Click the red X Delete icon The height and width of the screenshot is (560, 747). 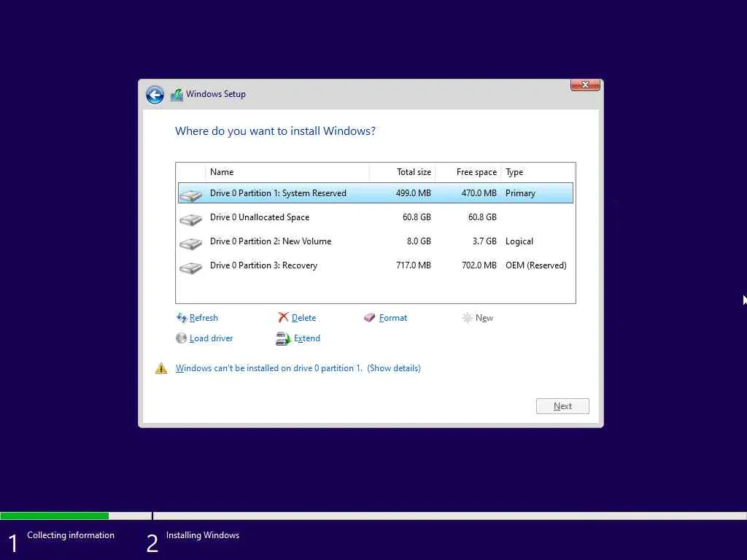(x=284, y=318)
